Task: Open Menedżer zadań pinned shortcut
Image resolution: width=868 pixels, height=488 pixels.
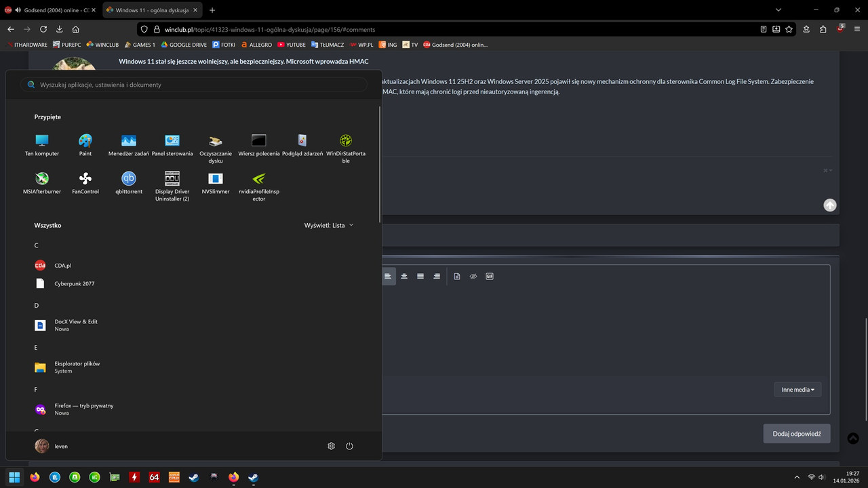Action: [x=129, y=145]
